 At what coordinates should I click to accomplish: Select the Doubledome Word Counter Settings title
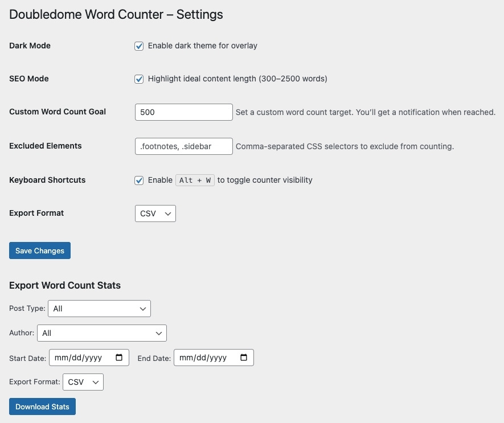[x=116, y=14]
